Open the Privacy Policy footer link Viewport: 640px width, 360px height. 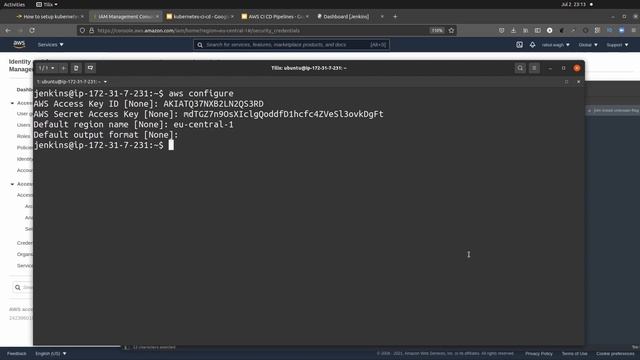(x=538, y=353)
